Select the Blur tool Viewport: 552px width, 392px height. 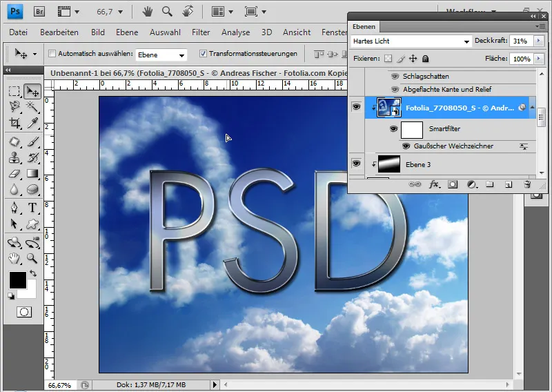click(14, 190)
